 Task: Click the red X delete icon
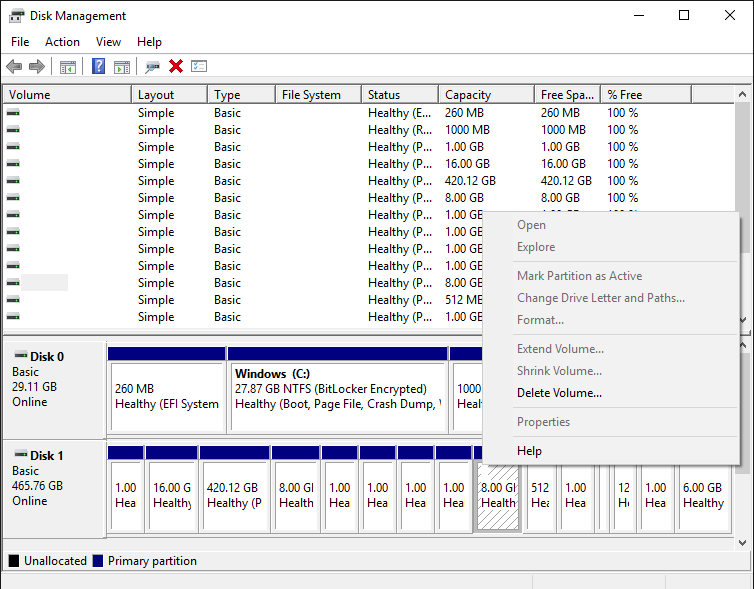tap(176, 66)
